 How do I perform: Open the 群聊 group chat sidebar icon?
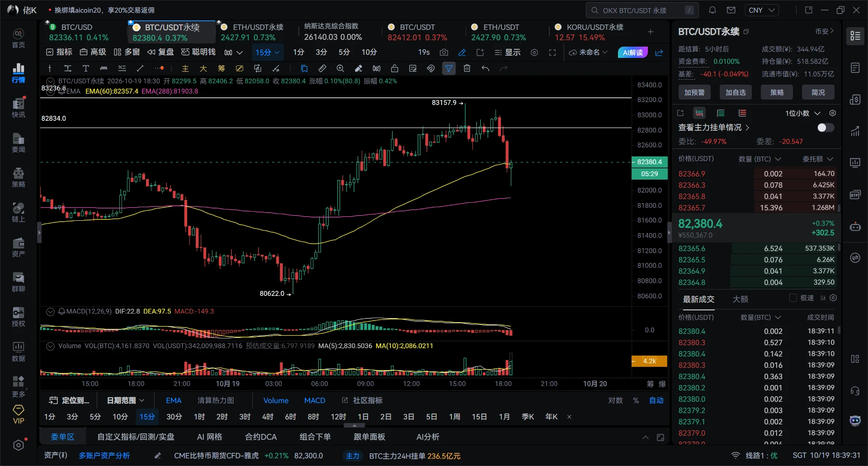[18, 282]
